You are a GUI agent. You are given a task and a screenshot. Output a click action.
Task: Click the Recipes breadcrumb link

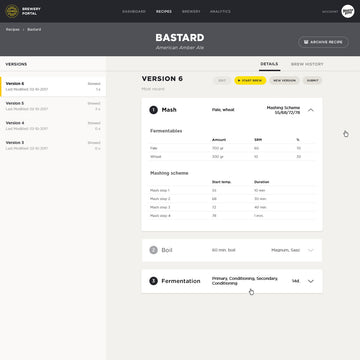(13, 29)
